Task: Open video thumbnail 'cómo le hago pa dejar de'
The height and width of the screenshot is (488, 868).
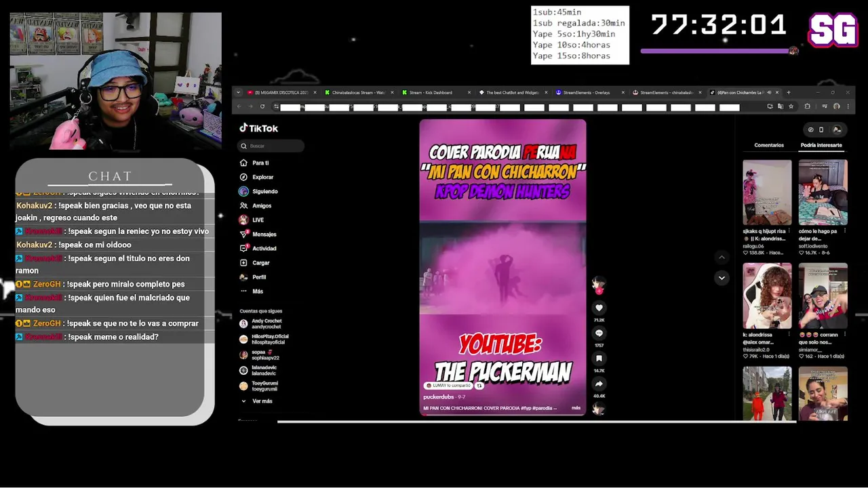Action: click(823, 192)
